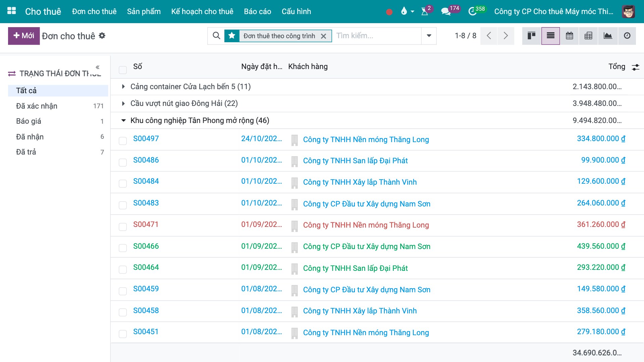Select checkbox for order S00497
The width and height of the screenshot is (644, 362).
(x=123, y=141)
